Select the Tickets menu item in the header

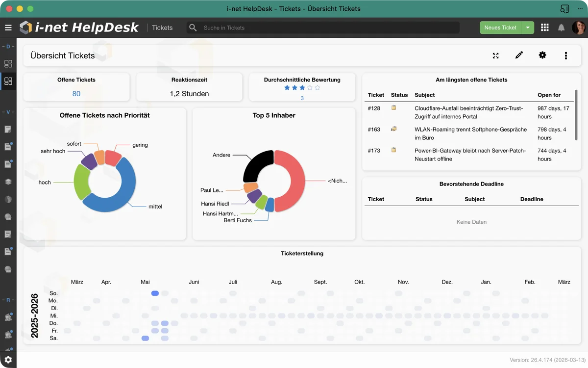(162, 27)
